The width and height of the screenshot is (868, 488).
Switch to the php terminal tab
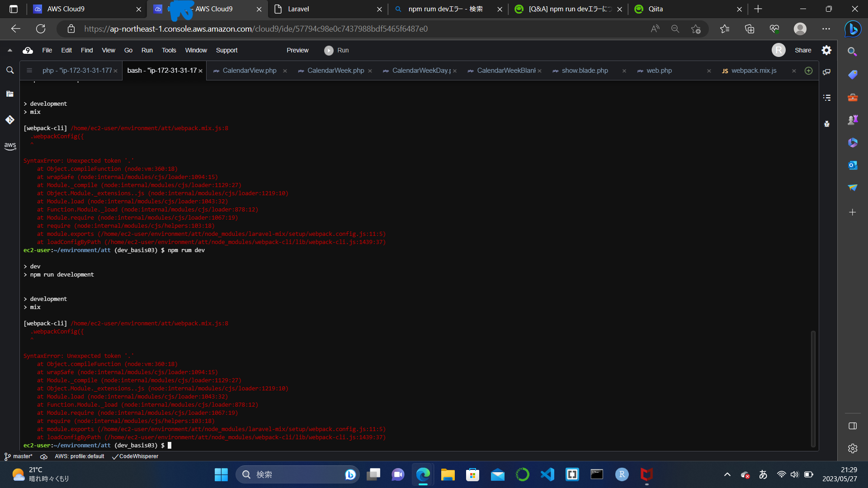[x=77, y=70]
